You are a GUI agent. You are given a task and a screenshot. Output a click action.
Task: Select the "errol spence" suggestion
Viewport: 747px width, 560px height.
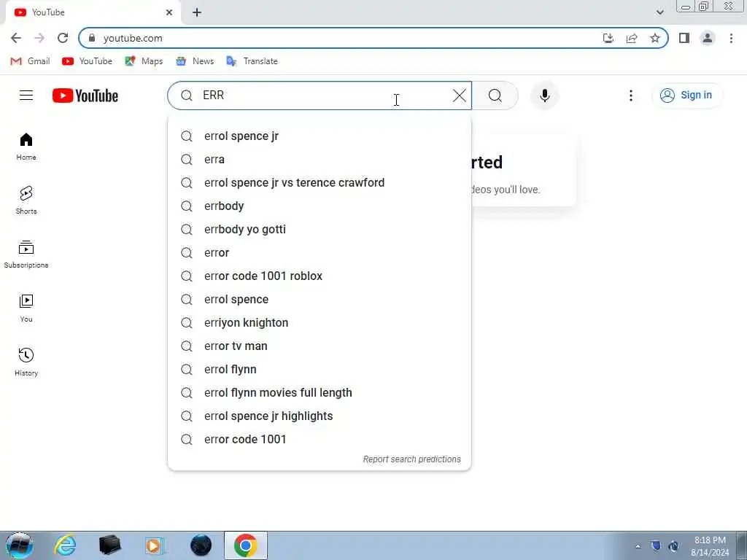[x=320, y=300]
